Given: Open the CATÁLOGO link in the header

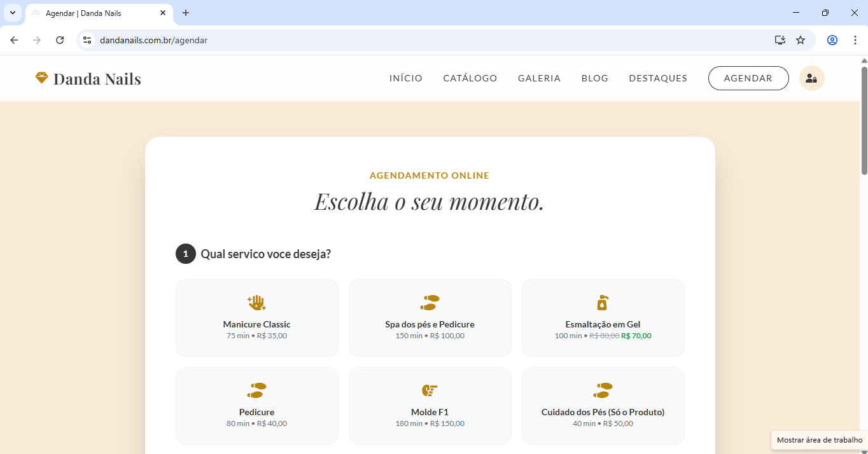Looking at the screenshot, I should (x=470, y=78).
